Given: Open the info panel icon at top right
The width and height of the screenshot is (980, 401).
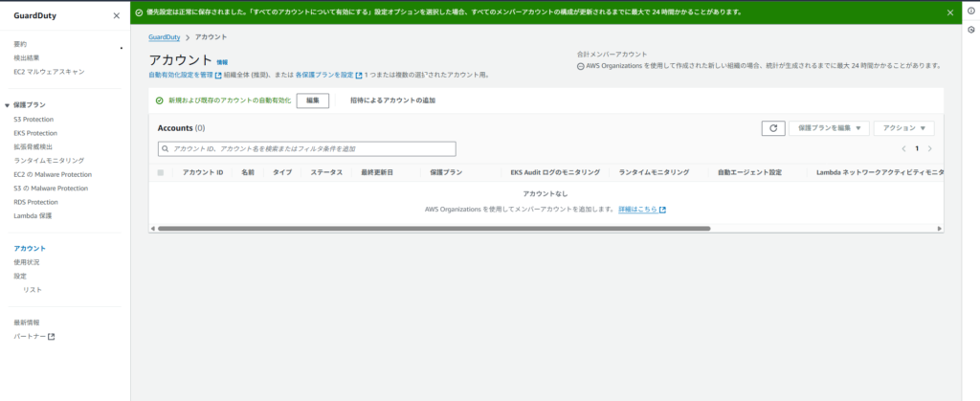Looking at the screenshot, I should (970, 11).
